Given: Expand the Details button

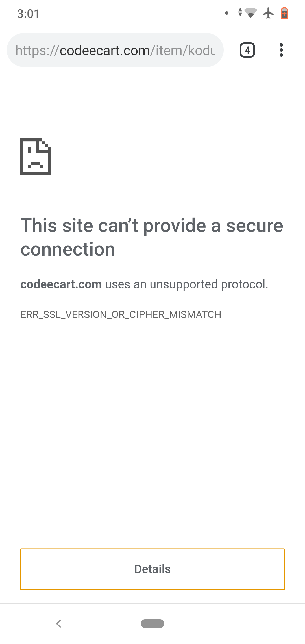Looking at the screenshot, I should pos(152,569).
